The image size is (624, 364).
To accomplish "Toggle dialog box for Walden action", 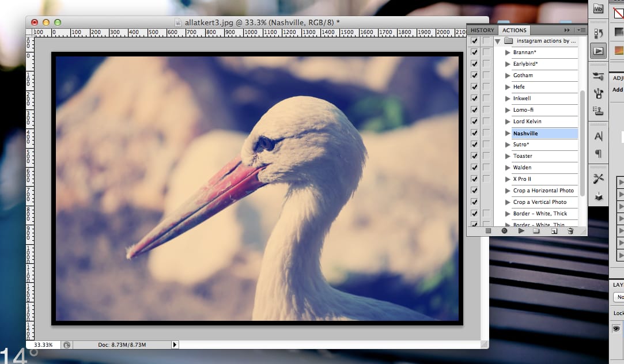I will (x=486, y=168).
